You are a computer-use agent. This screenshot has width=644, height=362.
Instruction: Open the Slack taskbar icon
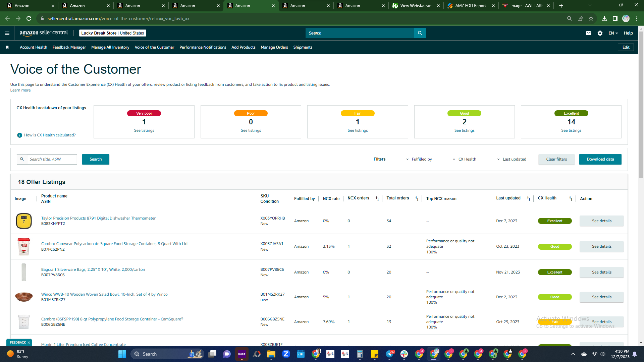pos(404,354)
